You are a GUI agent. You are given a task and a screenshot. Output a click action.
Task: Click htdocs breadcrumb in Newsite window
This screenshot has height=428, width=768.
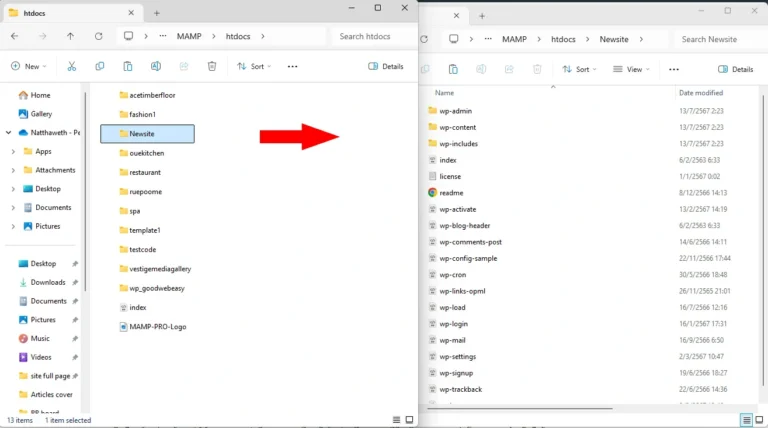(563, 39)
